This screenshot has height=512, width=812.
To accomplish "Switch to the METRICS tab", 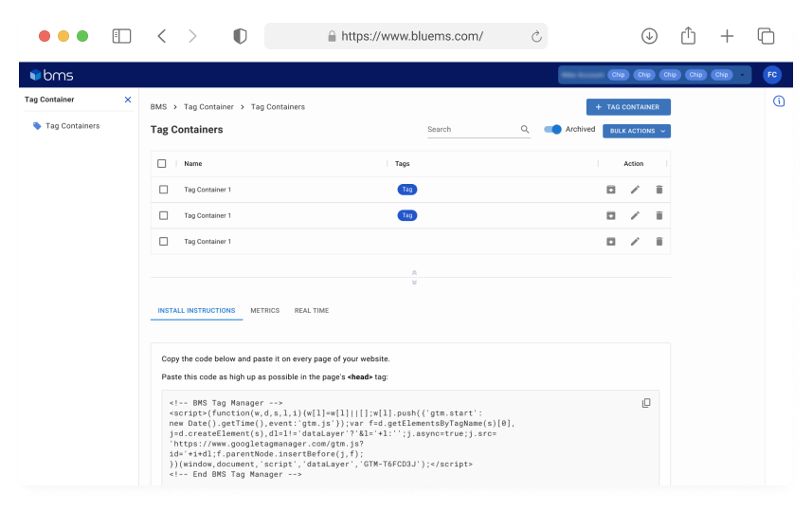I will [264, 311].
